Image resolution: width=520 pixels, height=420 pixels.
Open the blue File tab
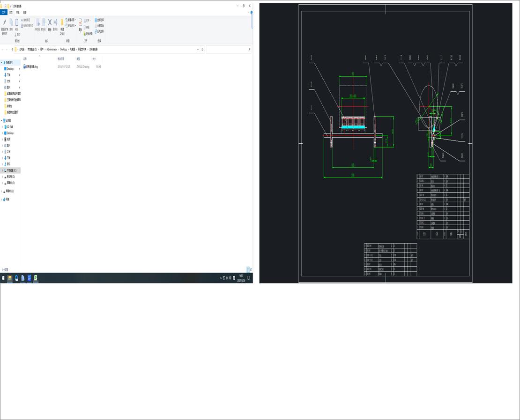[4, 12]
